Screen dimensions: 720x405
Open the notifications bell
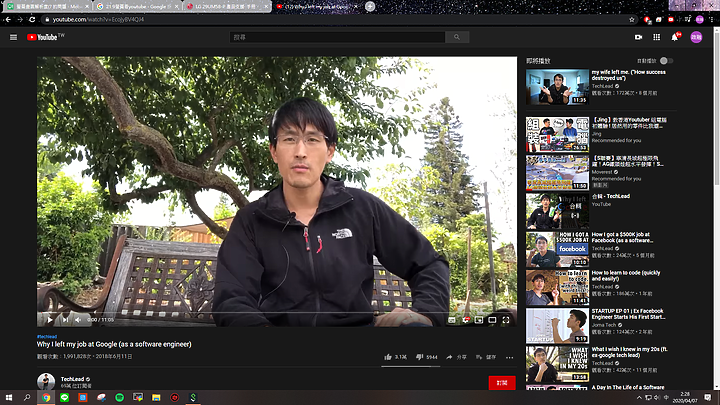click(x=675, y=37)
